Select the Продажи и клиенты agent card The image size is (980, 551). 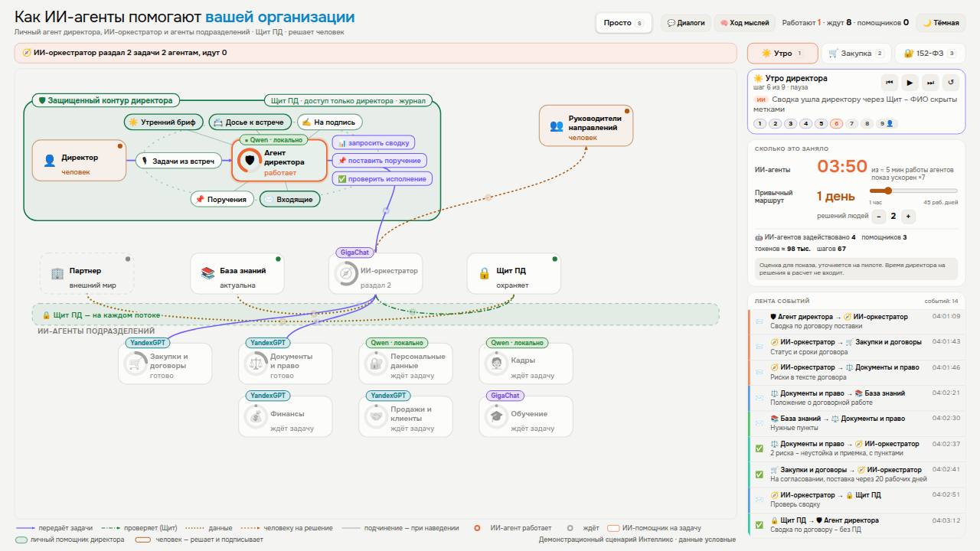tap(406, 417)
